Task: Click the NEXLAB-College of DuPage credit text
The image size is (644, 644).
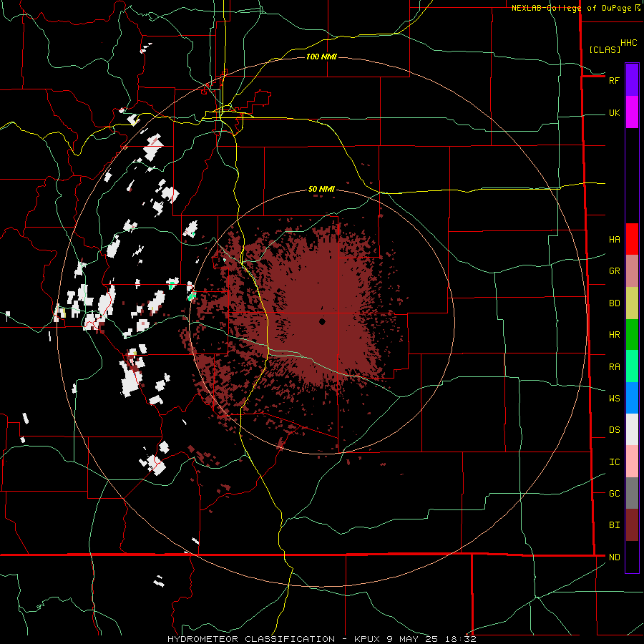Action: (572, 8)
